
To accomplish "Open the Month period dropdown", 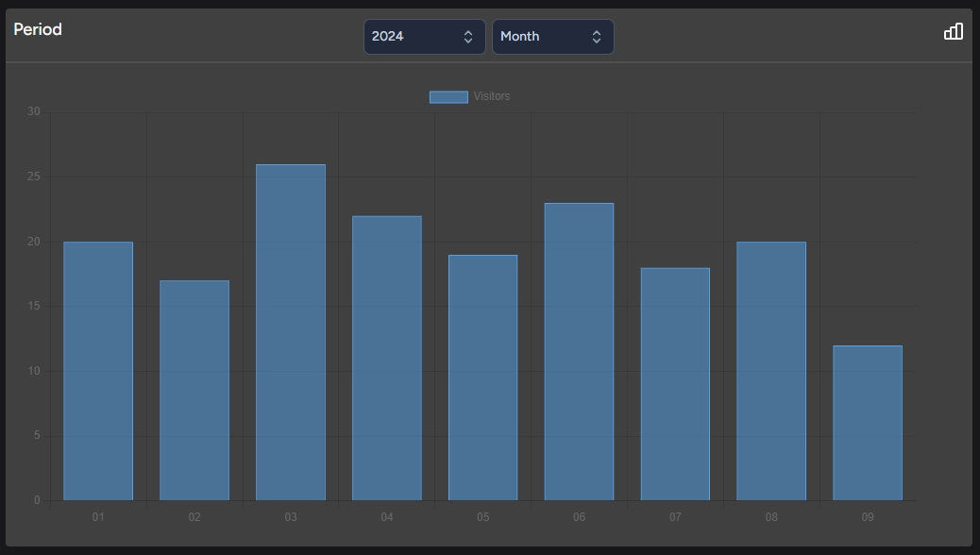I will coord(552,37).
